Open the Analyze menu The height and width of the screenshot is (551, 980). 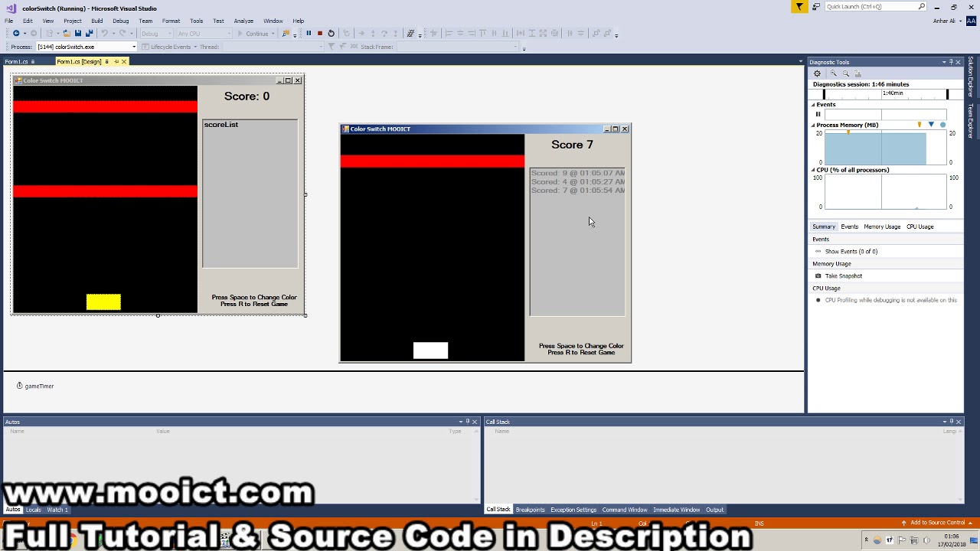tap(243, 21)
